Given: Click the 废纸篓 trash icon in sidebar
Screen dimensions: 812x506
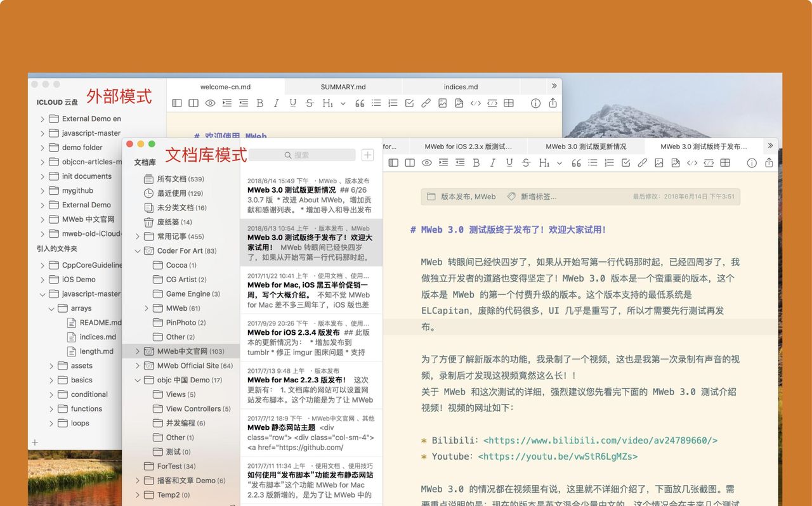Looking at the screenshot, I should [x=150, y=221].
